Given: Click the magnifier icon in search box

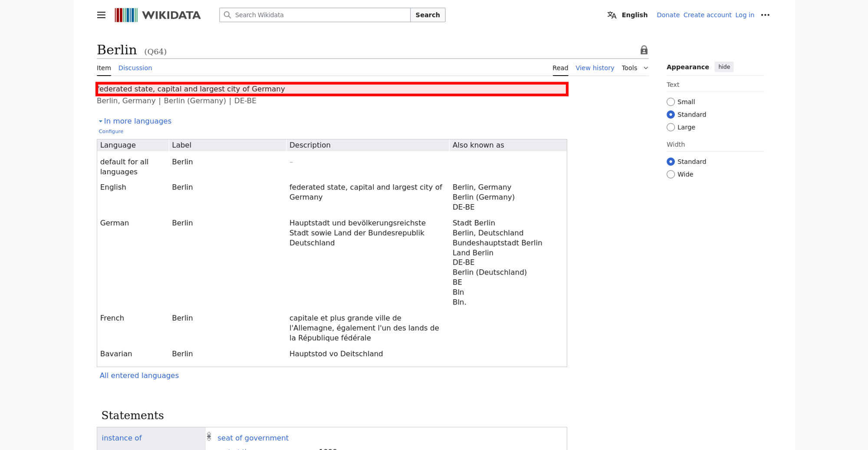Looking at the screenshot, I should (227, 15).
